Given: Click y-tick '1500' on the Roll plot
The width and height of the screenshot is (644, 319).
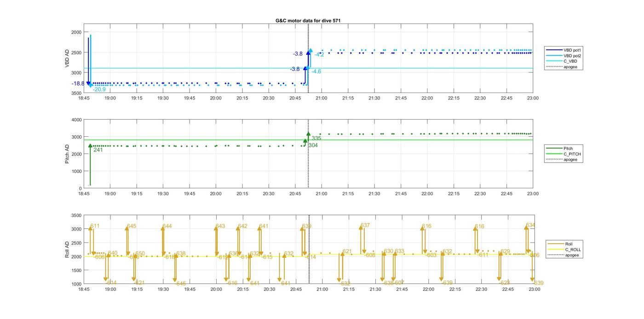Looking at the screenshot, I should (76, 271).
